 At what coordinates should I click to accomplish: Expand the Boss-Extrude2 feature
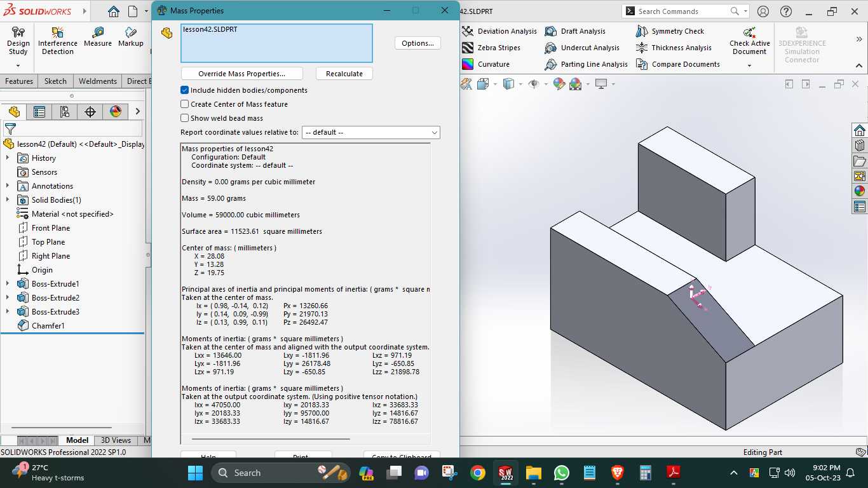pyautogui.click(x=8, y=298)
